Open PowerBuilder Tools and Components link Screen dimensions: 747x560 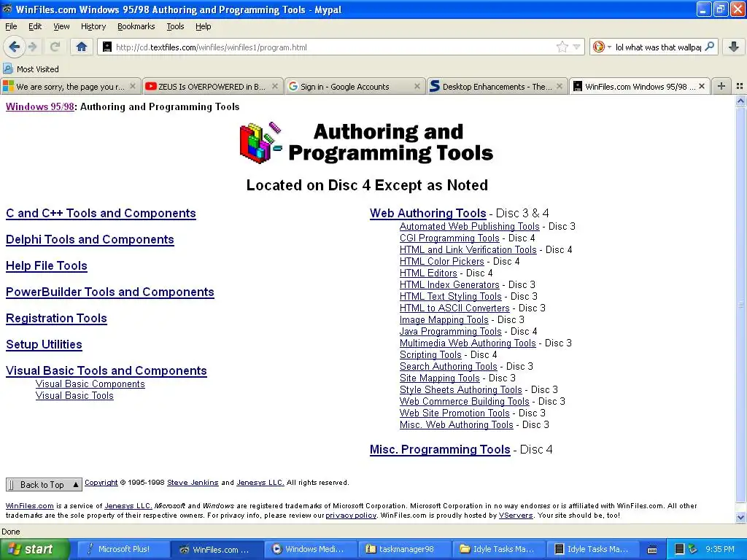coord(109,292)
